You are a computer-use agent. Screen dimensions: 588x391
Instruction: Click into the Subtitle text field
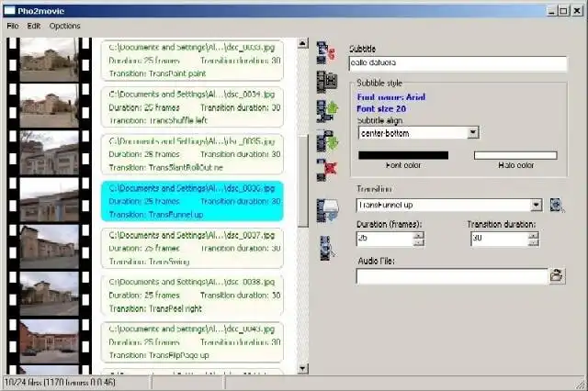tap(458, 63)
